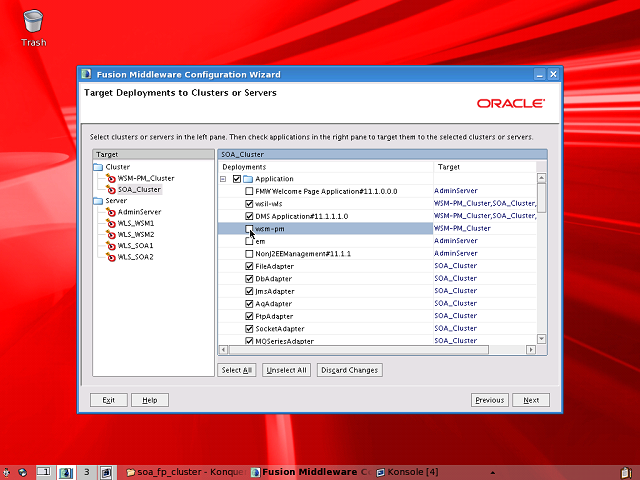The width and height of the screenshot is (640, 480).
Task: Open Help for the wizard
Action: (x=150, y=400)
